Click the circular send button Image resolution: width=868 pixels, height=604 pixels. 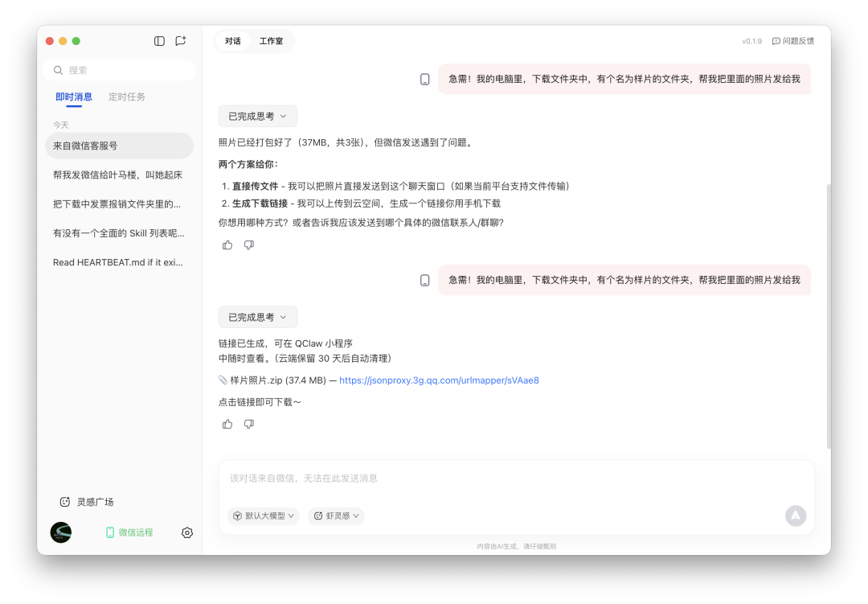(x=796, y=516)
